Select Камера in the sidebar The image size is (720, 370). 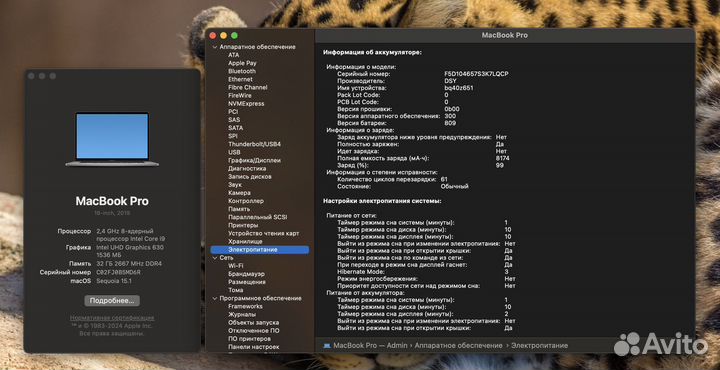coord(239,193)
